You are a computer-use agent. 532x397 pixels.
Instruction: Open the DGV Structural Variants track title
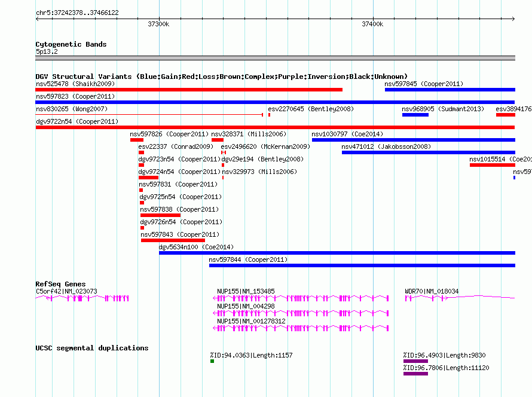coord(222,77)
